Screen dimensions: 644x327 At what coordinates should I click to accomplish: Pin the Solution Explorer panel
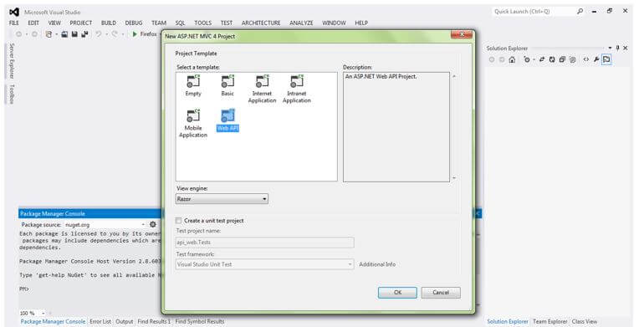(617, 48)
